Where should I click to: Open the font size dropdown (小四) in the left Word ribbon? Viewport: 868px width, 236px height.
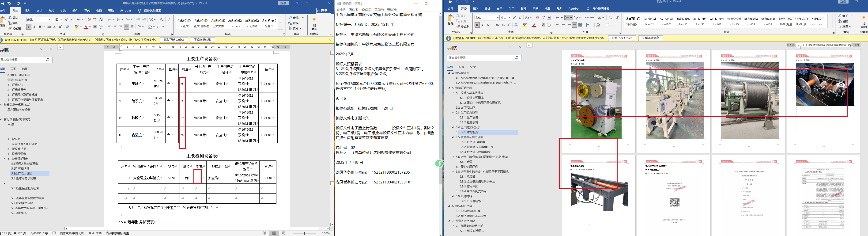(62, 19)
